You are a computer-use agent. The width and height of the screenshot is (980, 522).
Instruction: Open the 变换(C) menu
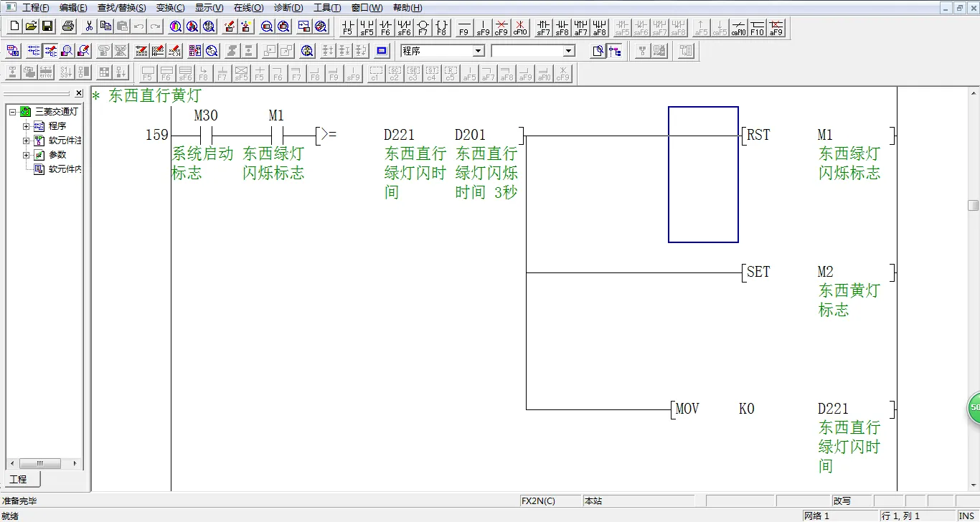170,8
